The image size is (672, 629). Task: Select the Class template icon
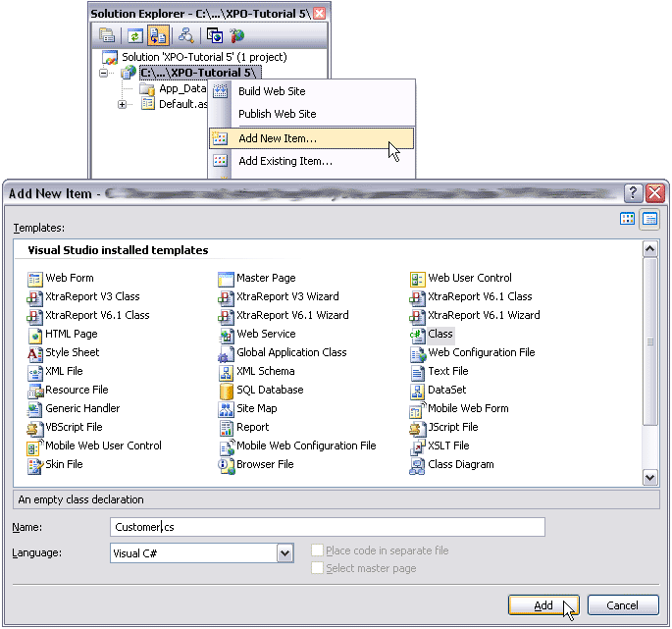pyautogui.click(x=417, y=334)
